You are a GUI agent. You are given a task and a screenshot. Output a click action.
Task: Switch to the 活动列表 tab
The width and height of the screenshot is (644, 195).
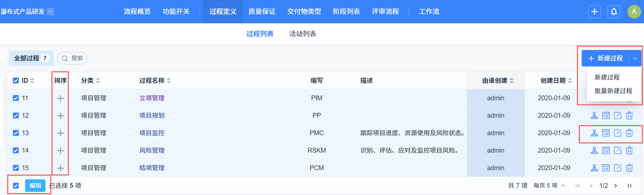(302, 34)
